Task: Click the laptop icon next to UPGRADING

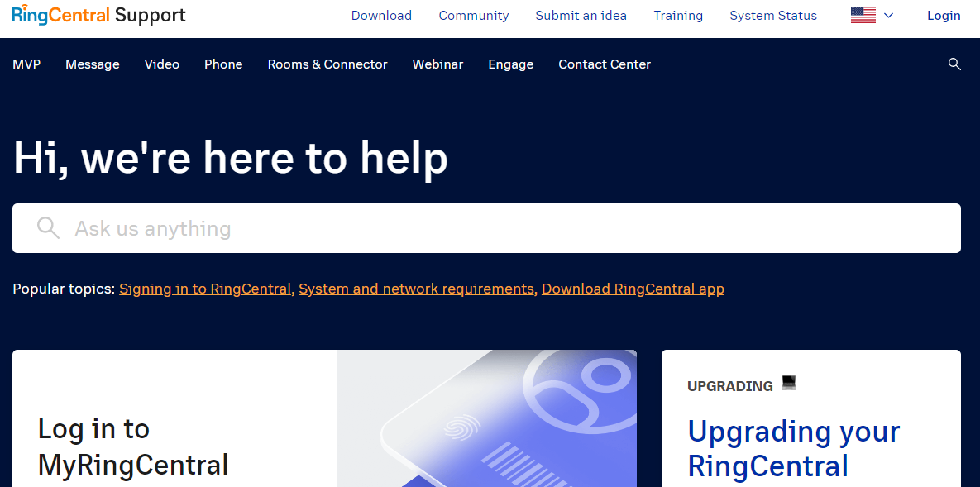Action: pyautogui.click(x=788, y=383)
